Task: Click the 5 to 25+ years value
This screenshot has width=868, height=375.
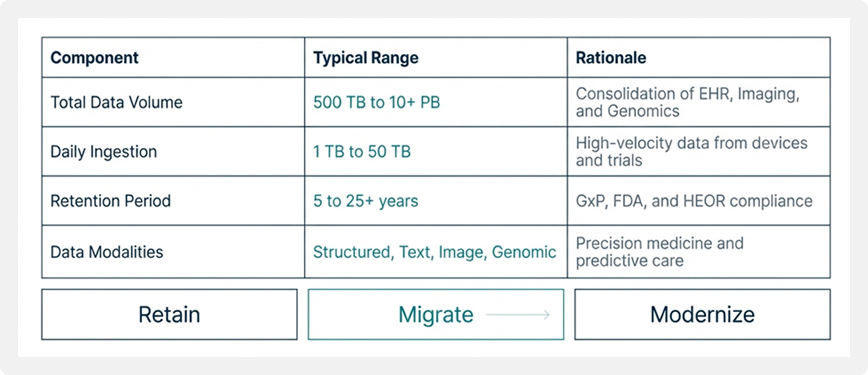Action: point(366,201)
